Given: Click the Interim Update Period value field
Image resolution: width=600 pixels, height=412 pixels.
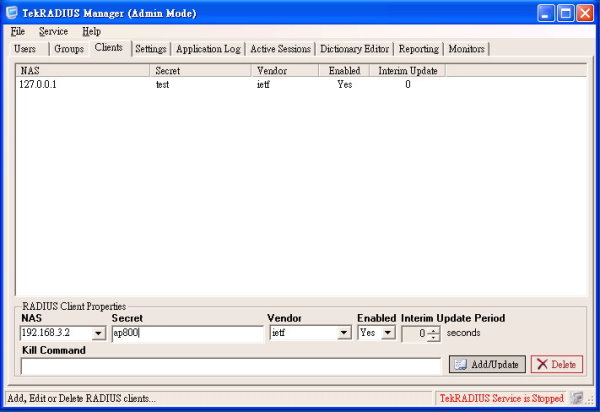Looking at the screenshot, I should 414,334.
